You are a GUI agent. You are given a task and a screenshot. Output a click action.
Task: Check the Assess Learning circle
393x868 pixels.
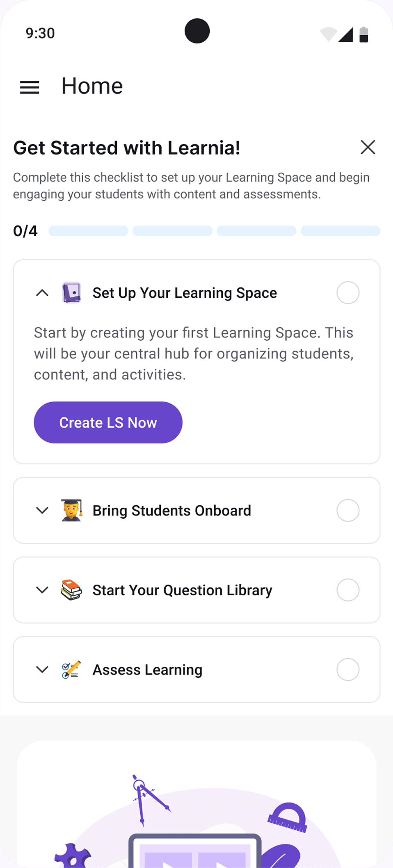(348, 670)
